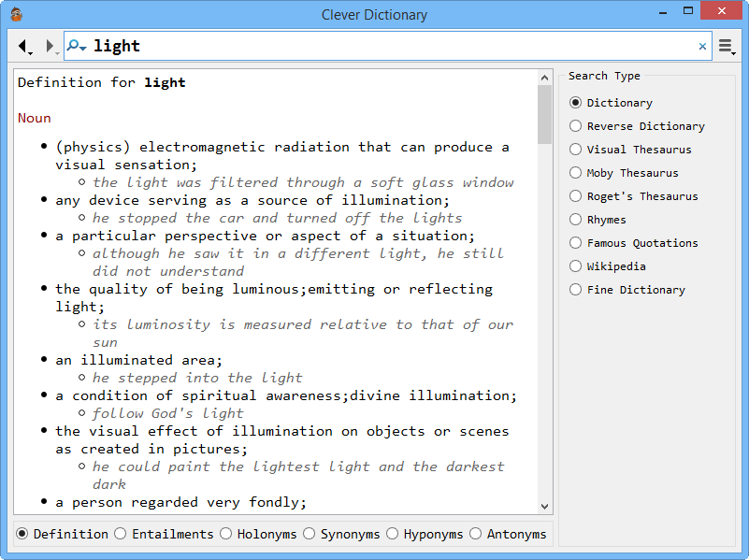Open the hamburger menu
Viewport: 749px width, 560px height.
(x=727, y=47)
